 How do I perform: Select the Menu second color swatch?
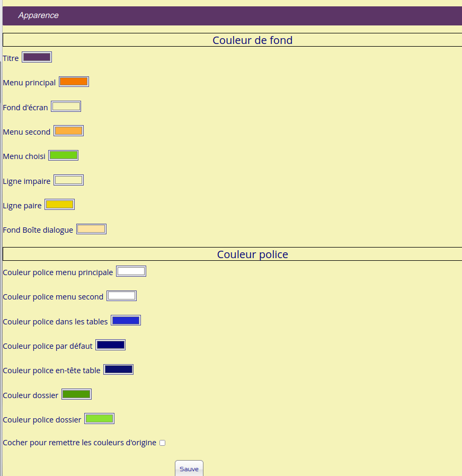click(68, 131)
